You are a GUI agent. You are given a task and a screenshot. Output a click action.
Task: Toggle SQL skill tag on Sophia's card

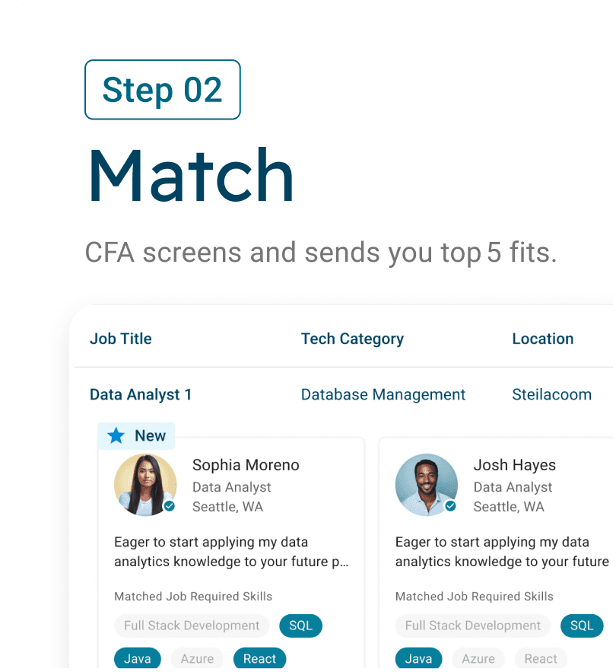coord(301,626)
